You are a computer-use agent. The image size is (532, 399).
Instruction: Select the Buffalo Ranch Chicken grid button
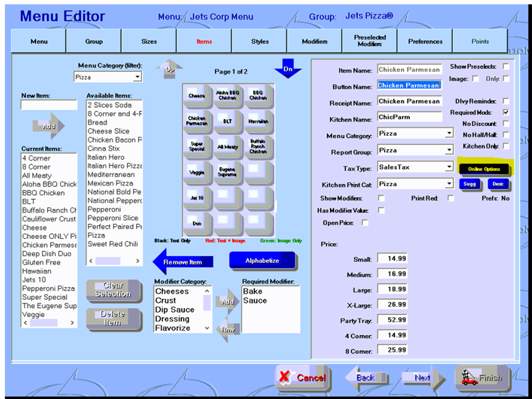click(258, 147)
